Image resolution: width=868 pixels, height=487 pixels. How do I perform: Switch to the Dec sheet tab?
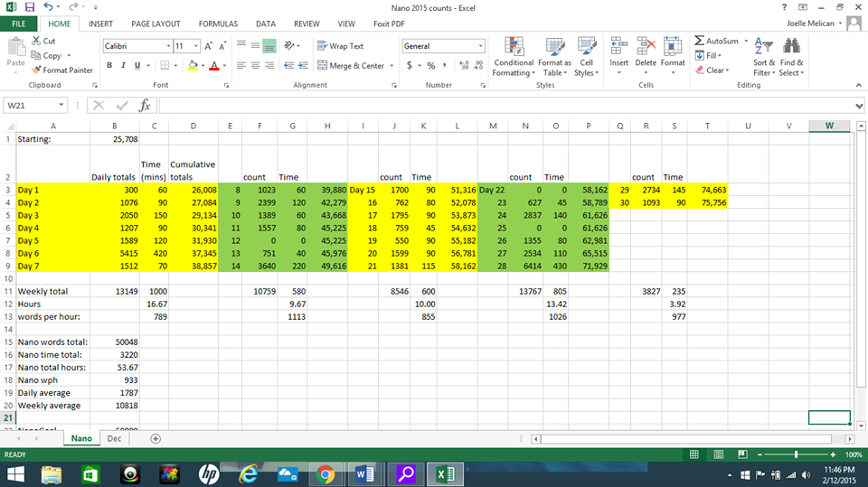point(114,438)
